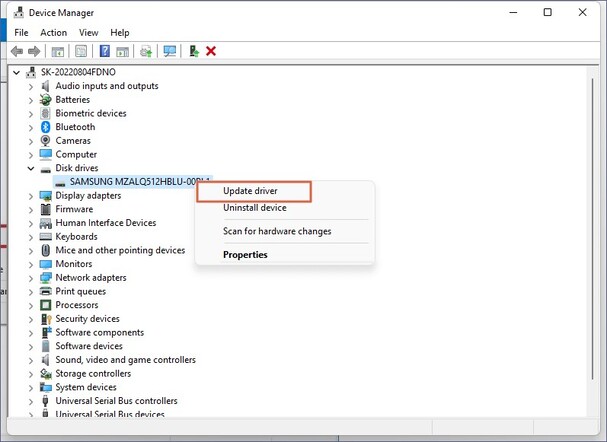Screen dimensions: 607x442
Task: Select the Bluetooth device category icon
Action: click(x=45, y=127)
